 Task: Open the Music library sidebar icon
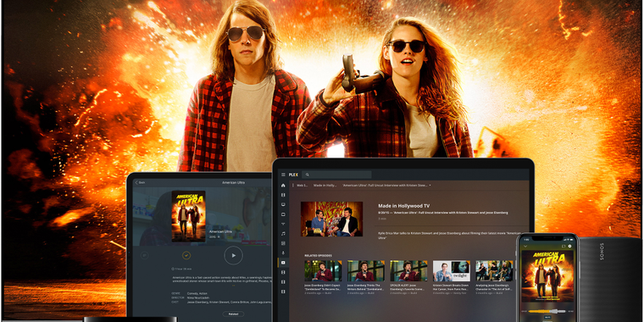click(x=283, y=233)
